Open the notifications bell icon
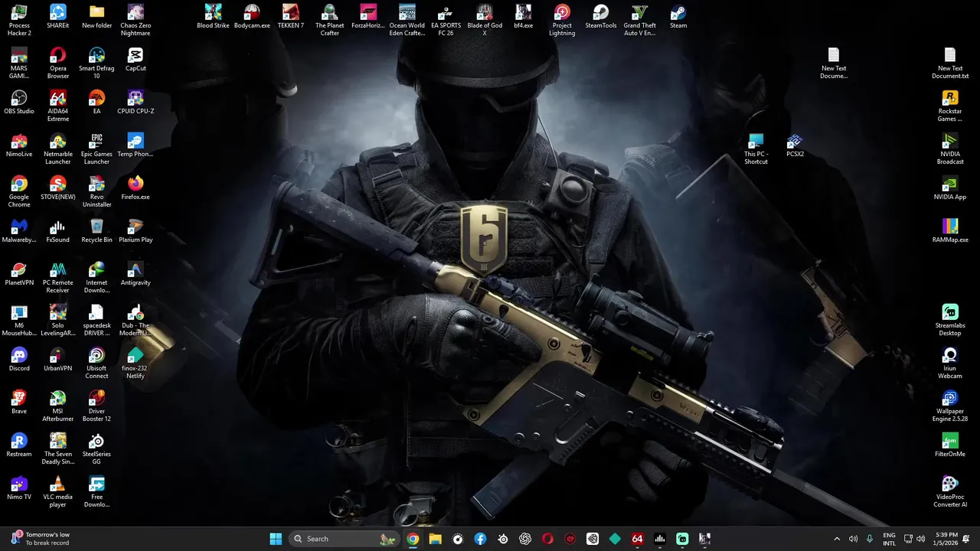 [x=967, y=539]
